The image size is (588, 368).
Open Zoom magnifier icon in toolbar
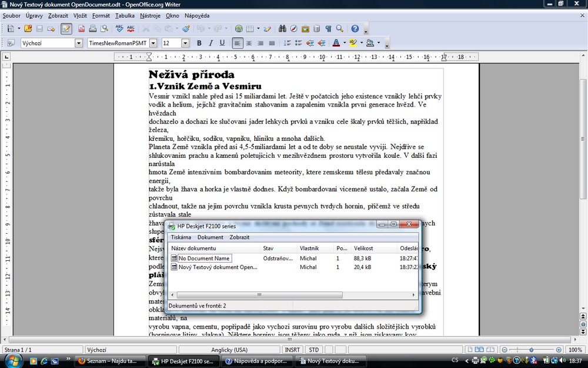tap(340, 28)
